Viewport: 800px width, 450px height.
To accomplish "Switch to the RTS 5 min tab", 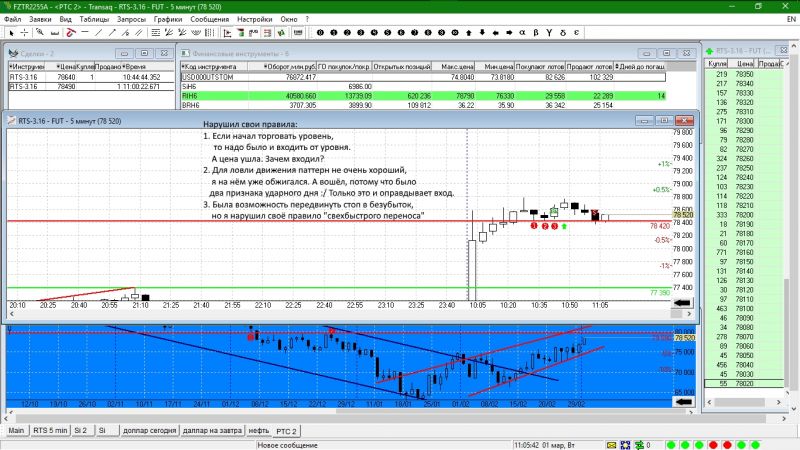I will pos(50,431).
